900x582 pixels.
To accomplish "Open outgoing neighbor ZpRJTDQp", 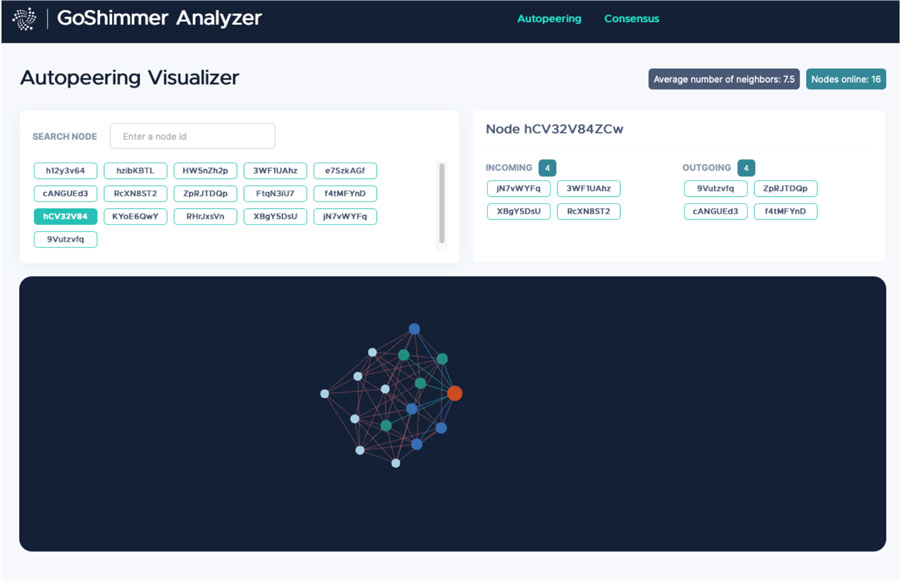I will [786, 188].
